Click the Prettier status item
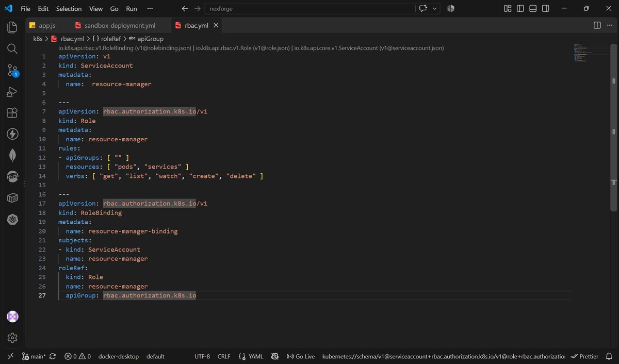The image size is (619, 364). tap(584, 356)
